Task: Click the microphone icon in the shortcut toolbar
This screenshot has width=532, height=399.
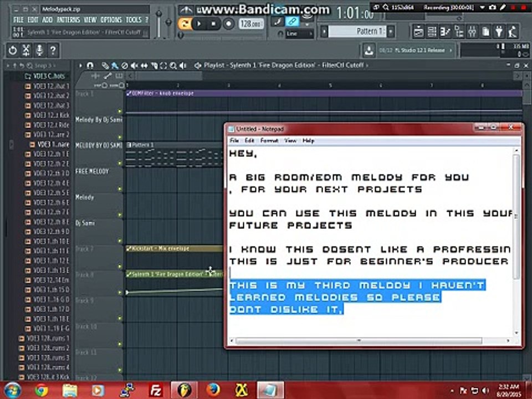Action: 39,50
